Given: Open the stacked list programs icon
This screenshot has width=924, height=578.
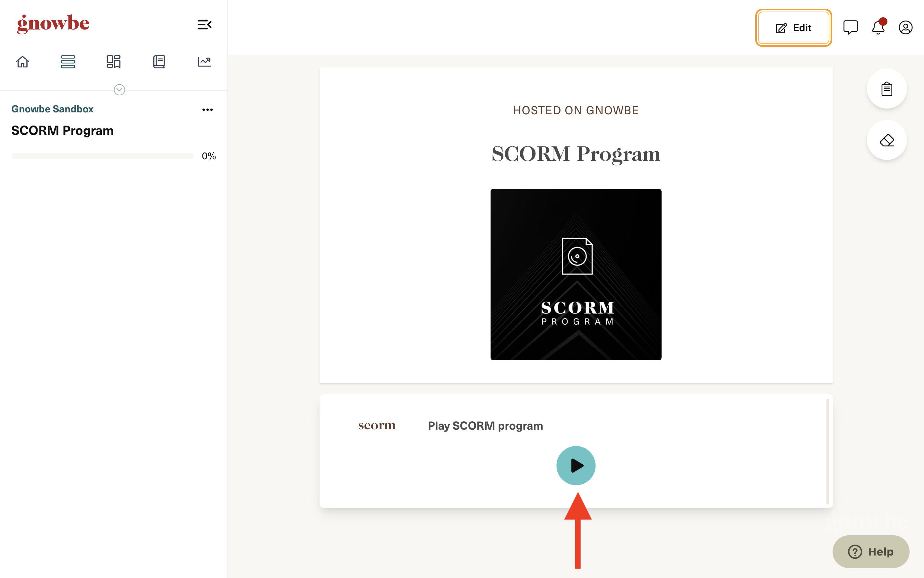Looking at the screenshot, I should point(68,62).
